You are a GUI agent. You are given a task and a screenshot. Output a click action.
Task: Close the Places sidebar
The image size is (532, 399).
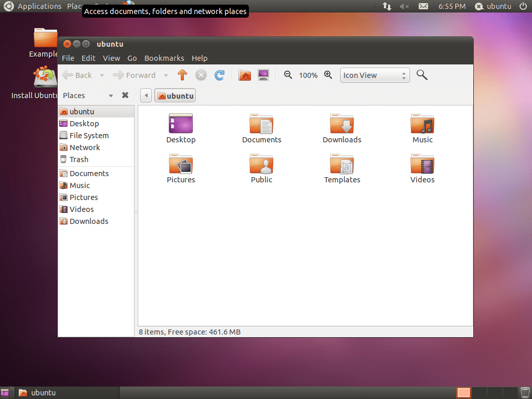pos(125,96)
